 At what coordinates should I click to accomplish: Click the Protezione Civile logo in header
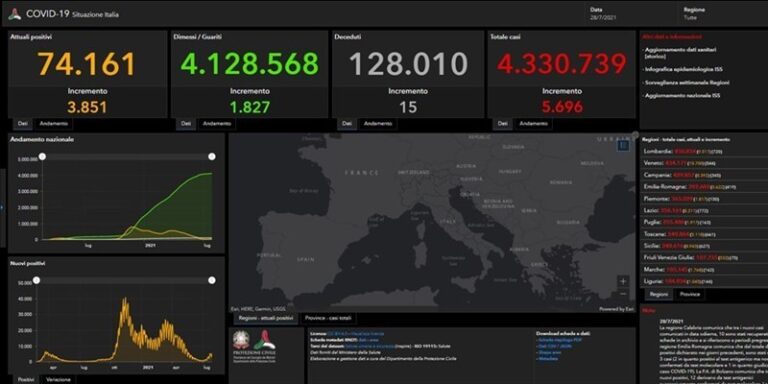[x=14, y=14]
